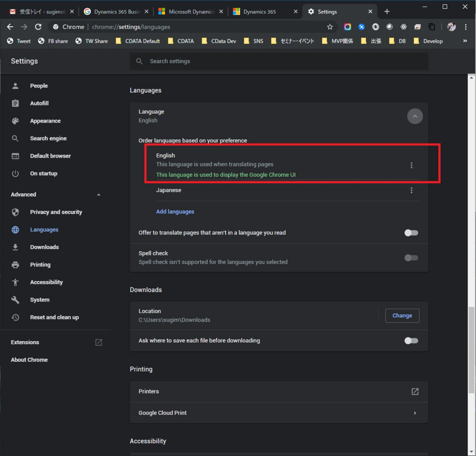Open the CData Dev bookmark folder
The image size is (476, 456).
[x=219, y=41]
